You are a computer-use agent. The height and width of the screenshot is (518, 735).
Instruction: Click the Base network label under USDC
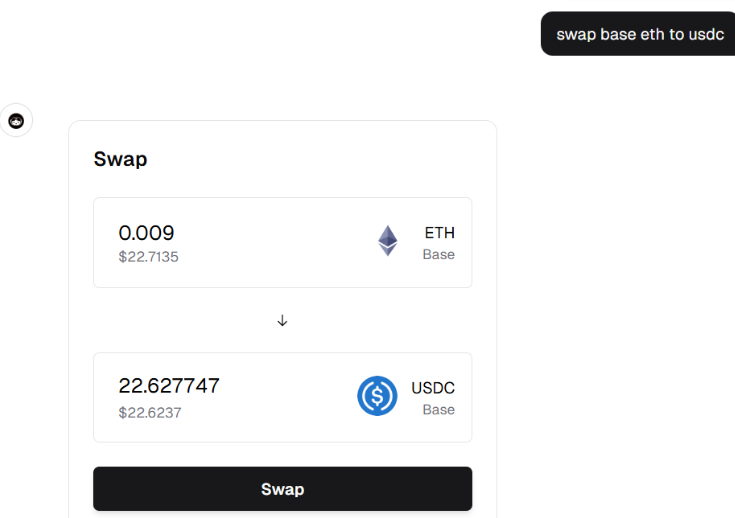point(438,410)
